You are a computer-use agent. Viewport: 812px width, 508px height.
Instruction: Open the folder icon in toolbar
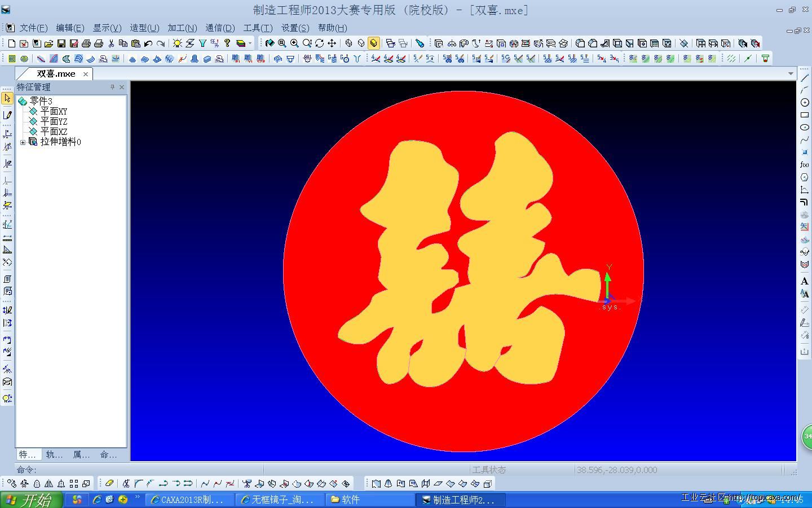point(49,43)
